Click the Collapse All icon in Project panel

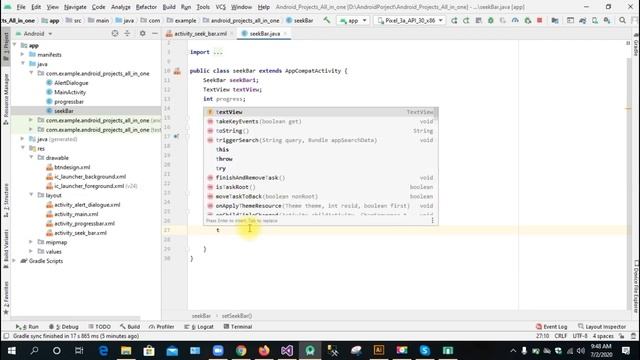coord(127,33)
